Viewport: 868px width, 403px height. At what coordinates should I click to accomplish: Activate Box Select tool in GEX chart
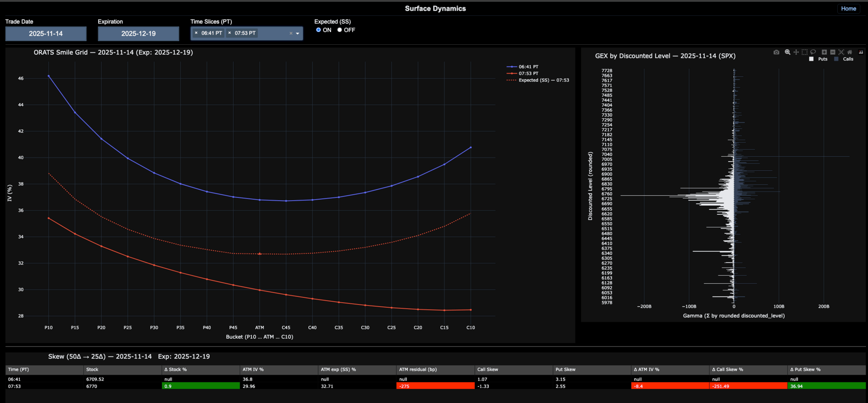[805, 52]
